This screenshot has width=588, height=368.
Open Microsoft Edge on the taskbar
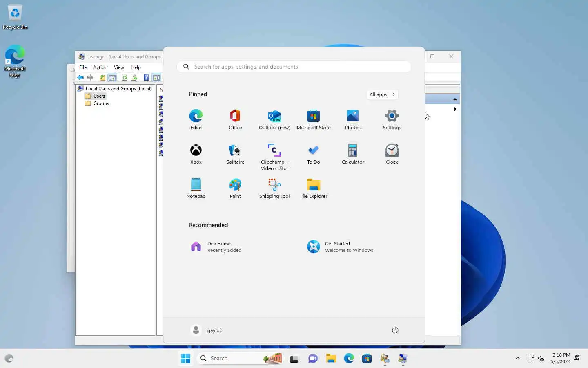coord(349,359)
